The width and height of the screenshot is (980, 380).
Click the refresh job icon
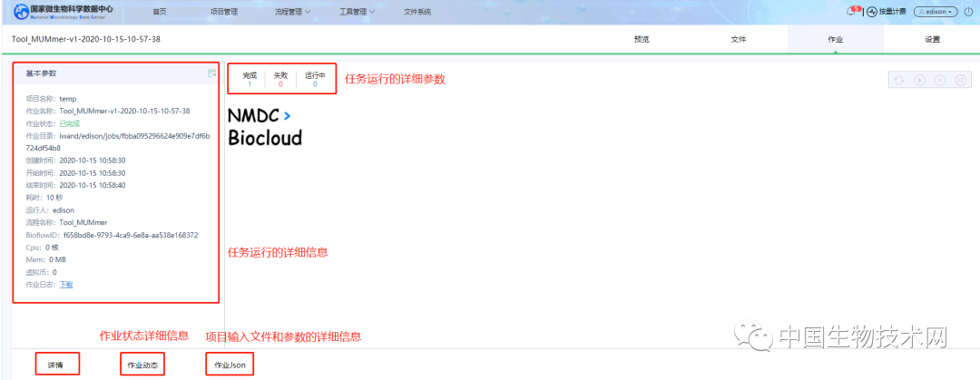898,80
